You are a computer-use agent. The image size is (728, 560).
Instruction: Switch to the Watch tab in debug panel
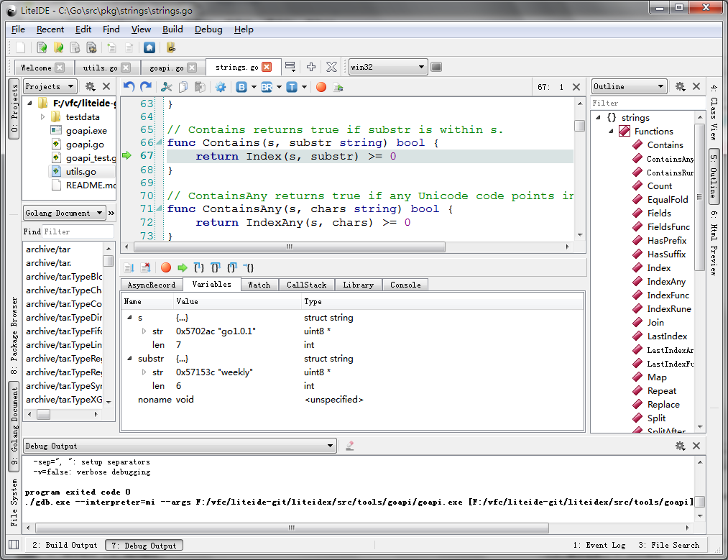259,284
